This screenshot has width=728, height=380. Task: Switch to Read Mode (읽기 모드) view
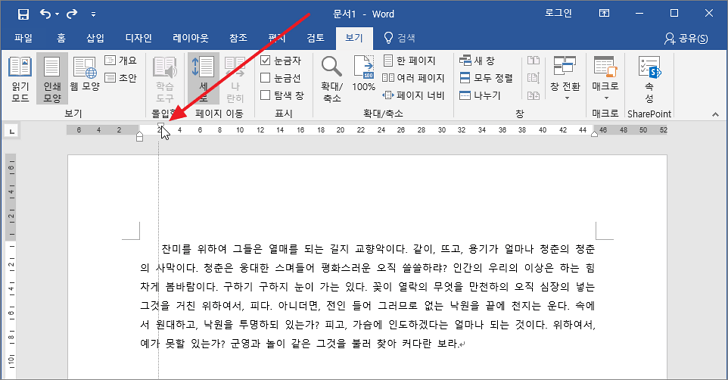pyautogui.click(x=20, y=79)
